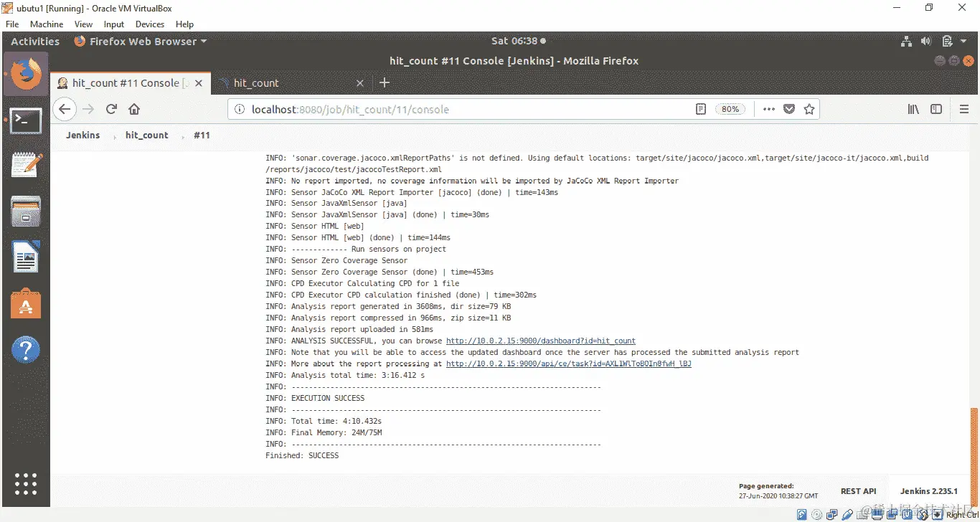The height and width of the screenshot is (522, 980).
Task: Open Firefox hamburger menu
Action: click(x=964, y=109)
